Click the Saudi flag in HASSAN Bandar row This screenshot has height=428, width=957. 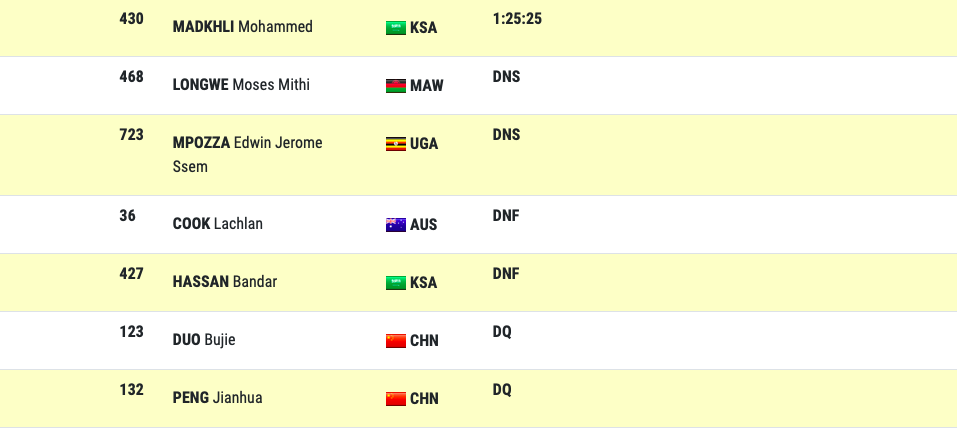pos(395,283)
